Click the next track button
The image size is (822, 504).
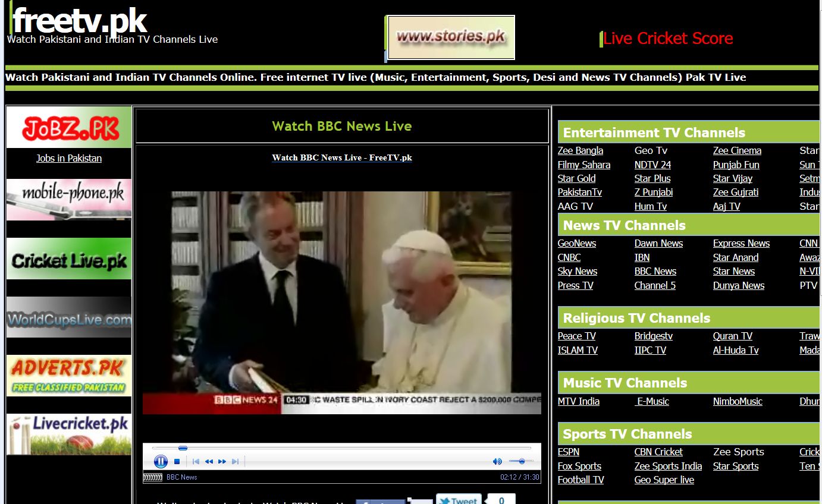tap(235, 461)
